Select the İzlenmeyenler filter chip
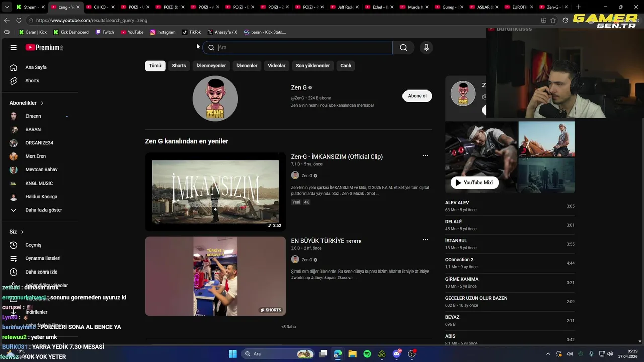This screenshot has width=644, height=362. coord(211,66)
